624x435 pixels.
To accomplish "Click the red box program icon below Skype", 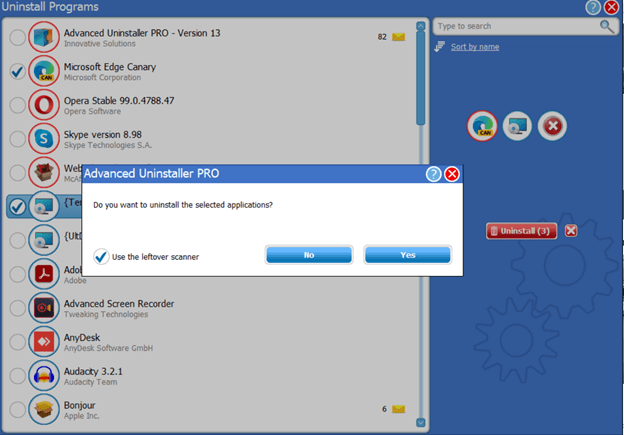I will (x=44, y=172).
